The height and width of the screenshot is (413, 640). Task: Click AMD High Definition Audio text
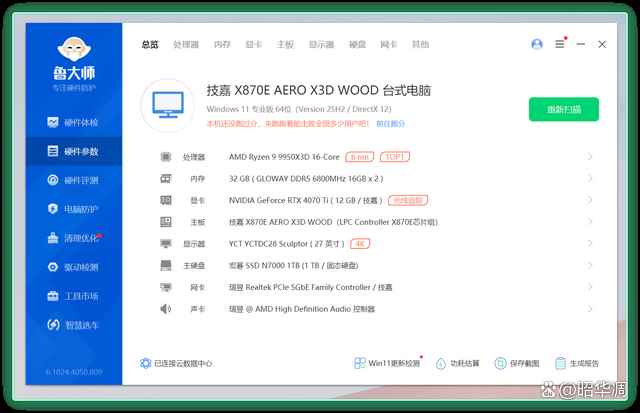coord(302,309)
